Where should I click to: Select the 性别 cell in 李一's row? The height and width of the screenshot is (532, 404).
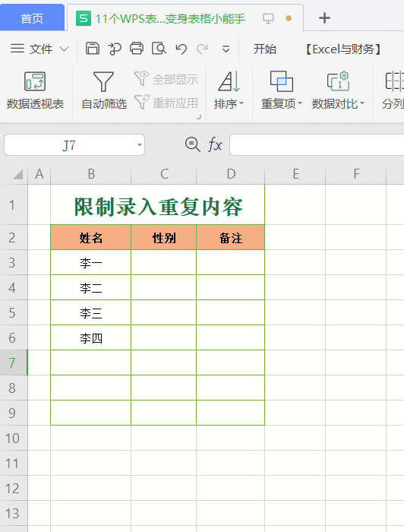point(164,263)
